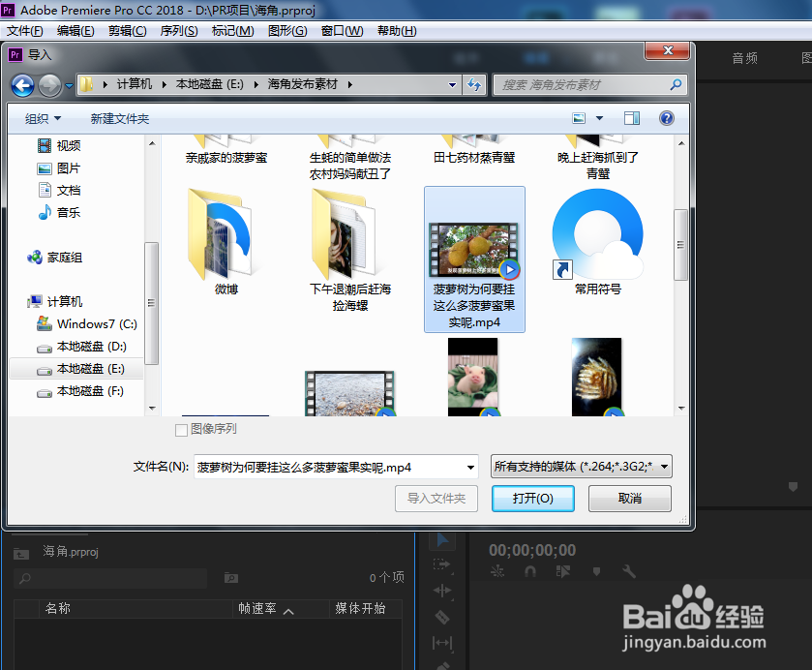This screenshot has width=812, height=670.
Task: Select the 文档 library in sidebar
Action: pos(59,190)
